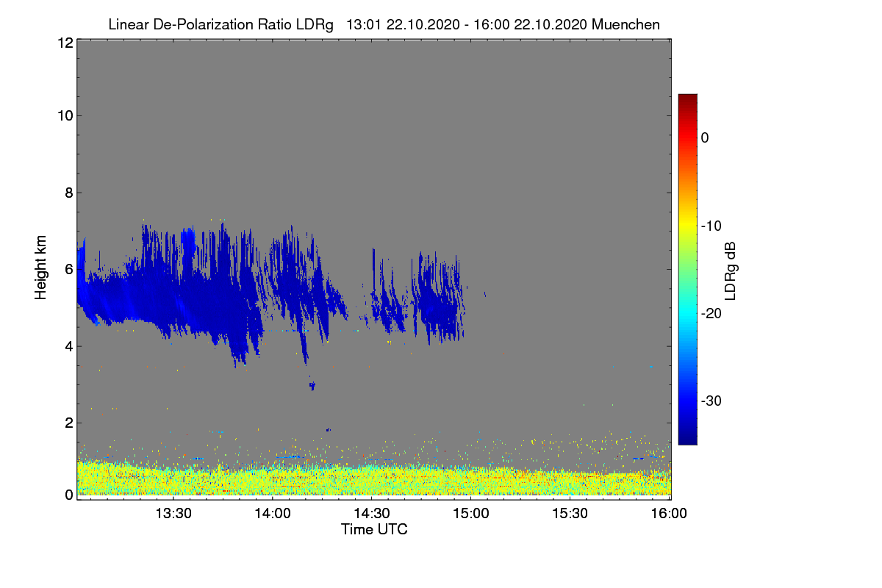Click the 'Height km' y-axis label

pyautogui.click(x=41, y=269)
